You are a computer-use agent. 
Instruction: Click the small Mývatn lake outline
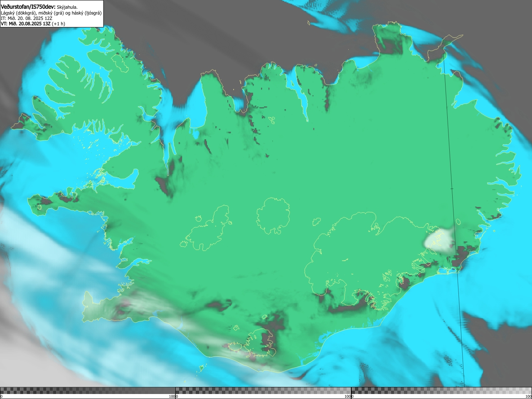pyautogui.click(x=272, y=120)
